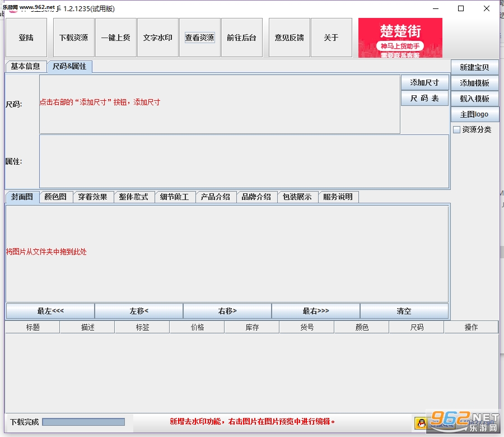Viewport: 504px width, 437px height.
Task: Click the 右移> move right button
Action: 227,311
